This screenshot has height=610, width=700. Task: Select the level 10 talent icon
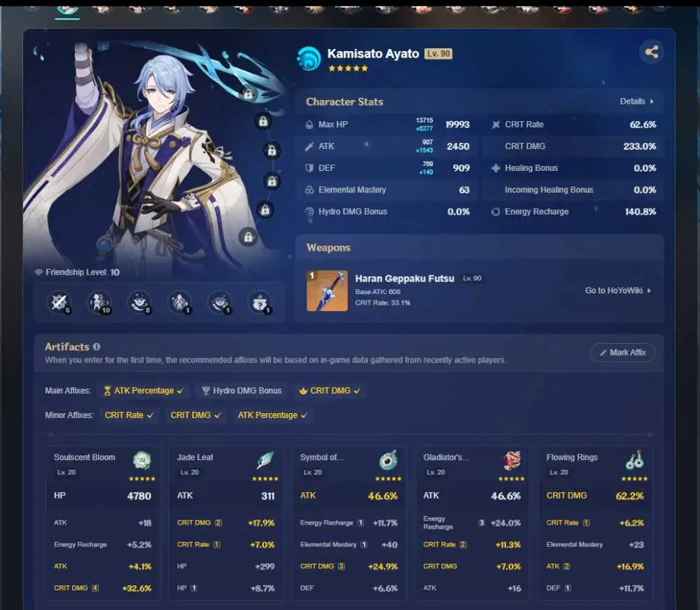(x=99, y=303)
